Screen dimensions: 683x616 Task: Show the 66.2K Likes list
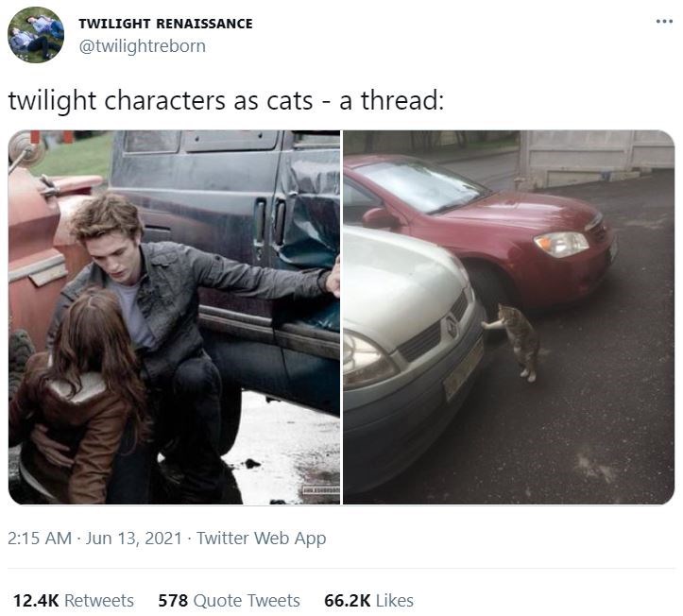[369, 600]
